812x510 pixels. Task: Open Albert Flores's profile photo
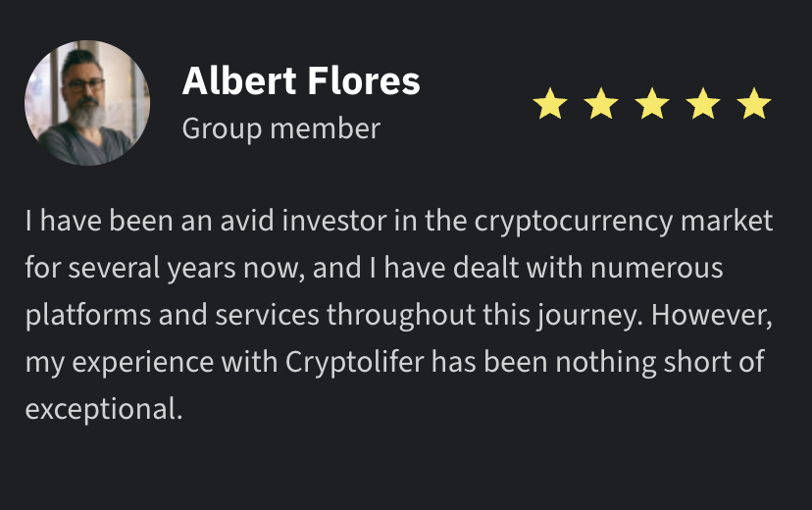87,103
